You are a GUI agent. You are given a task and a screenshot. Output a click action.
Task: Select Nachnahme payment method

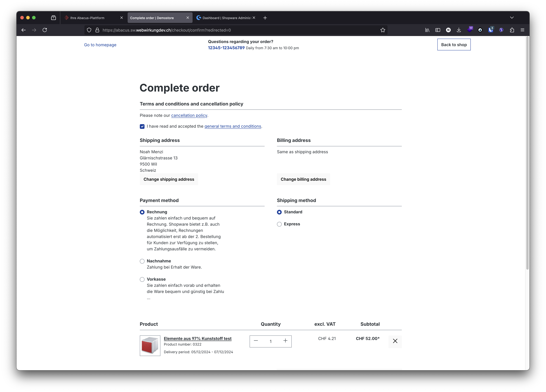(142, 261)
